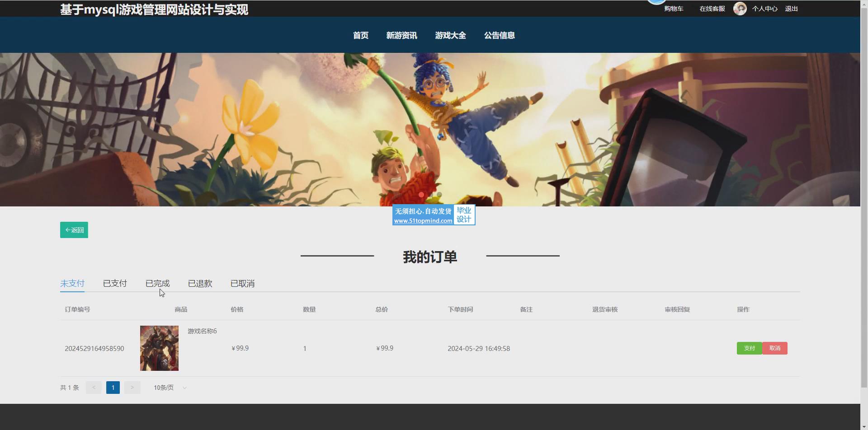Select third carousel indicator dot
The width and height of the screenshot is (868, 430).
[x=439, y=195]
